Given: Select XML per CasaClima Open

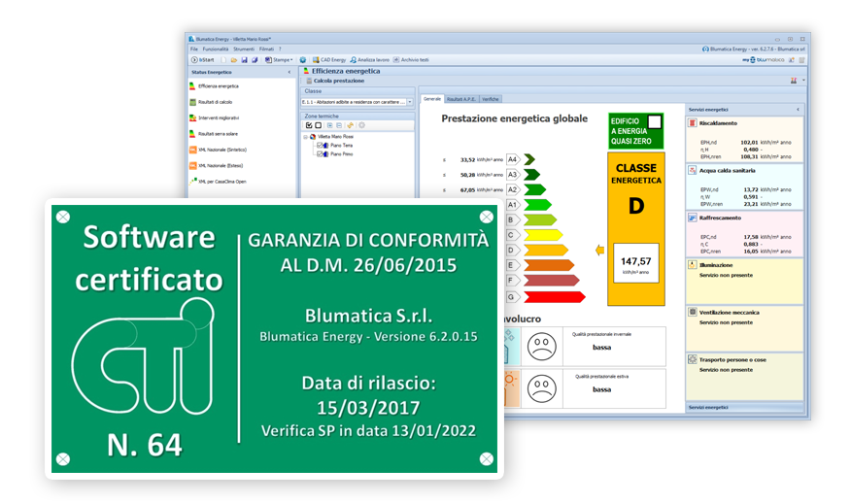Looking at the screenshot, I should coord(218,182).
